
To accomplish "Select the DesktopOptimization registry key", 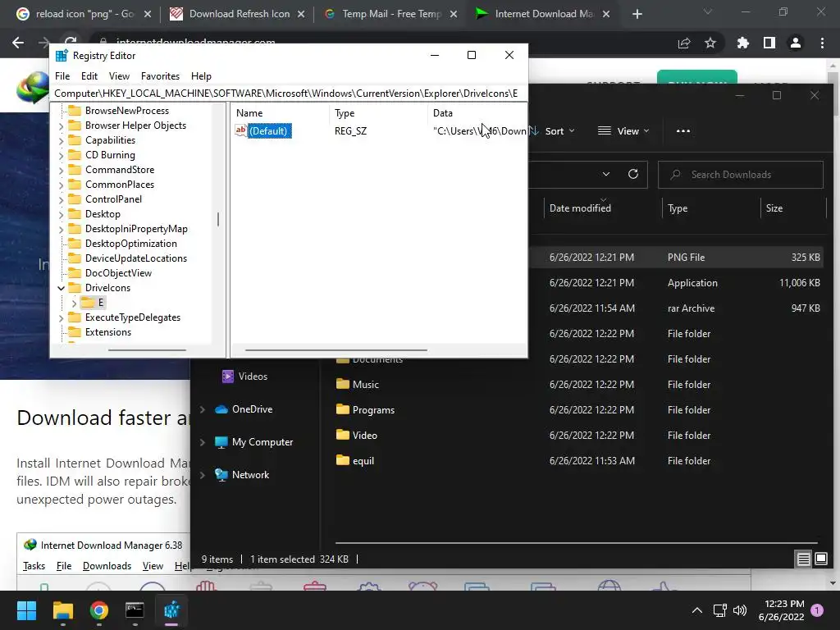I will pyautogui.click(x=130, y=243).
